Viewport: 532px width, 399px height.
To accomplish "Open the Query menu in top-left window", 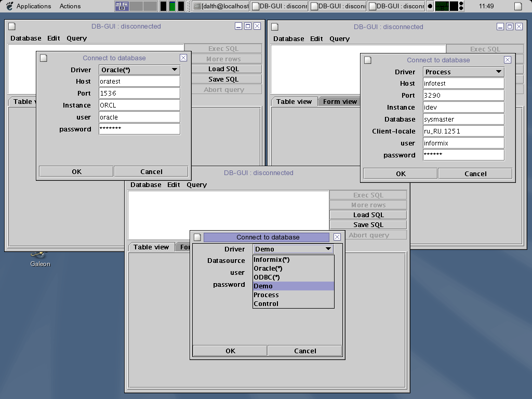I will (76, 38).
